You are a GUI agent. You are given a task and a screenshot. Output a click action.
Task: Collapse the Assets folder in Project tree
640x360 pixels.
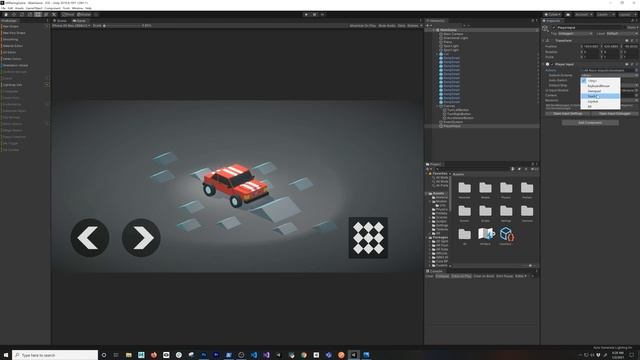click(427, 193)
